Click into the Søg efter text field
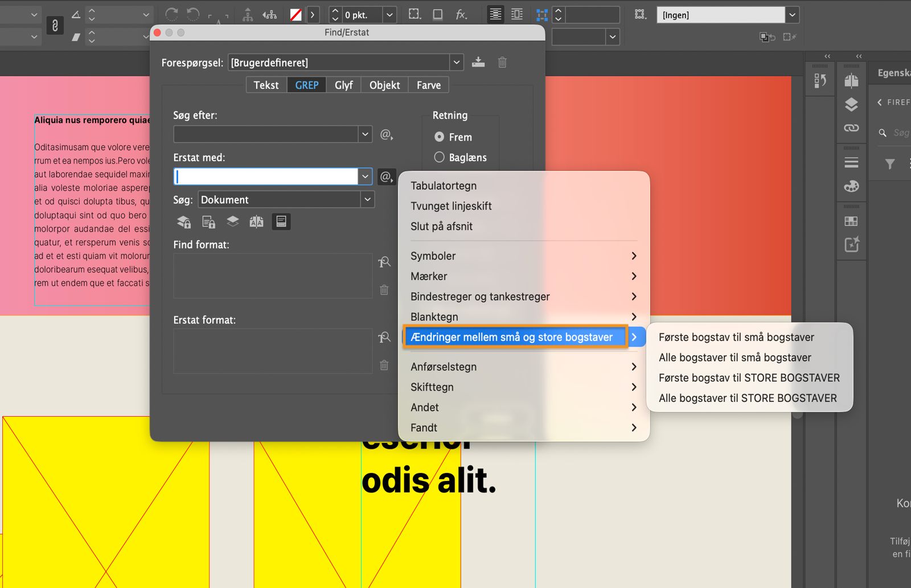911x588 pixels. point(266,134)
